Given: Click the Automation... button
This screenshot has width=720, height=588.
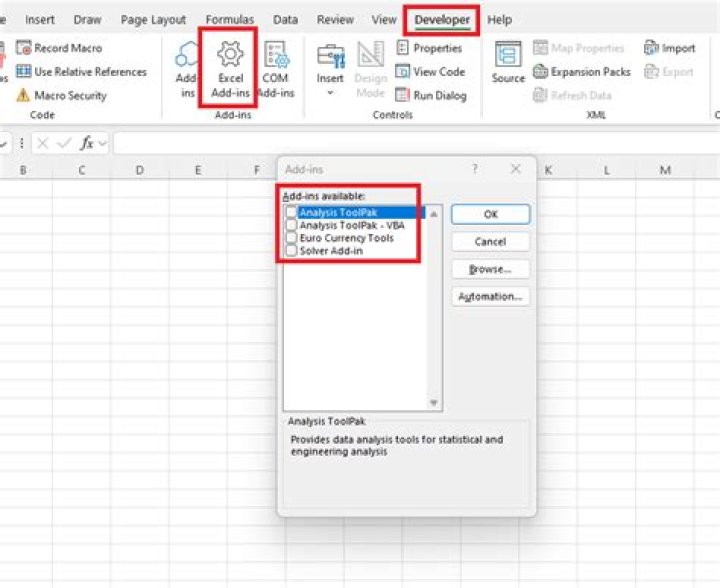Looking at the screenshot, I should 490,297.
